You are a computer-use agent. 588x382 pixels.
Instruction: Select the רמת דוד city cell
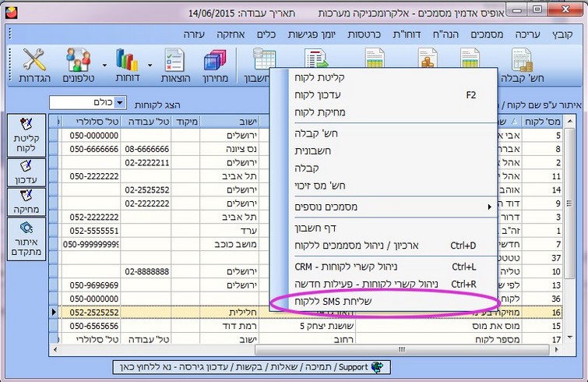230,326
